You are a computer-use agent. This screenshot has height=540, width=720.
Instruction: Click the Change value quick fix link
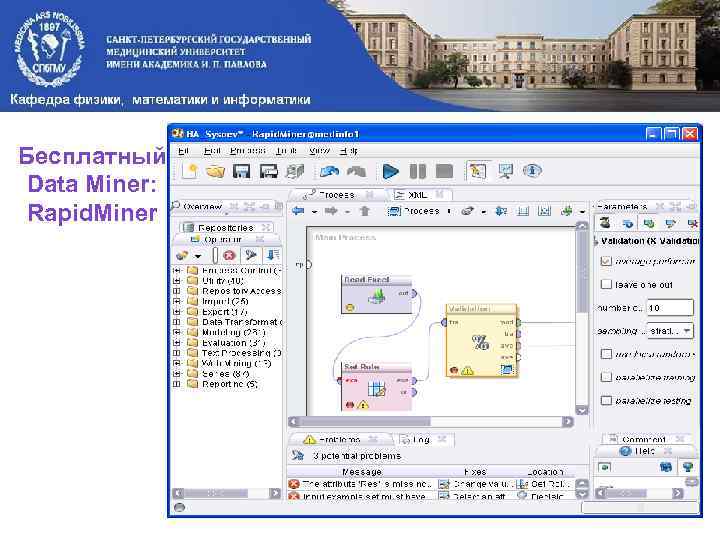pyautogui.click(x=475, y=484)
